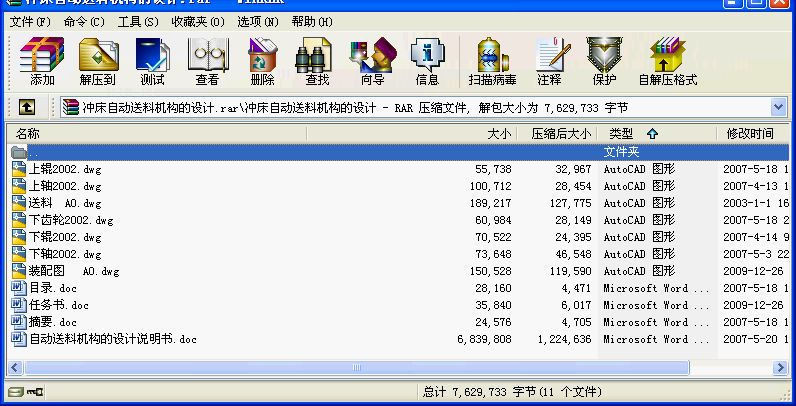Click the up-one-level folder button
The image size is (796, 406).
[28, 107]
